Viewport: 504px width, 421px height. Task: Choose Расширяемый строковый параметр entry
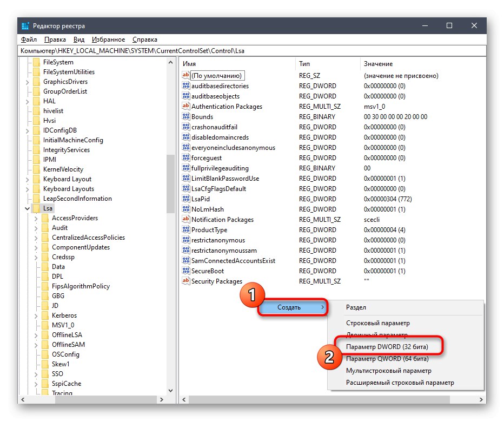pyautogui.click(x=400, y=383)
